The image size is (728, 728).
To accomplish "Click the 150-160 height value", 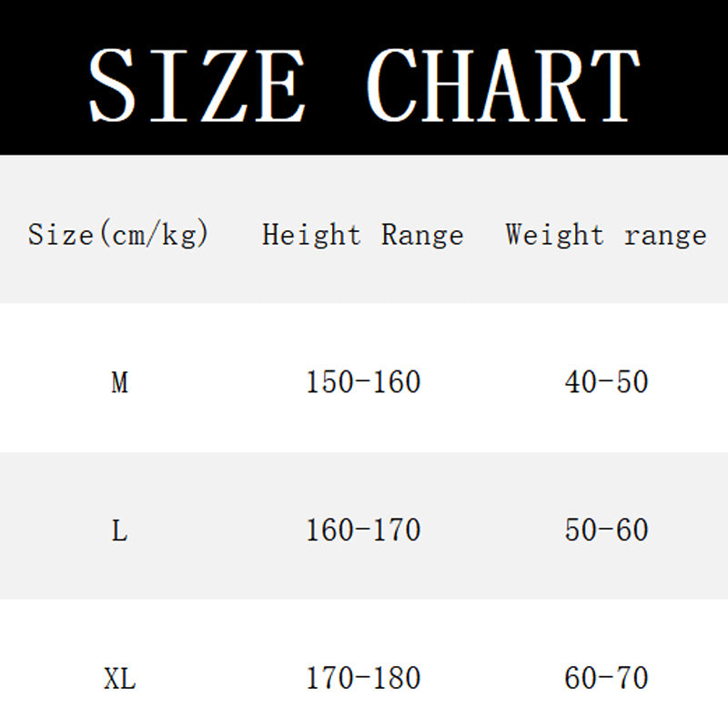I will coord(363,382).
